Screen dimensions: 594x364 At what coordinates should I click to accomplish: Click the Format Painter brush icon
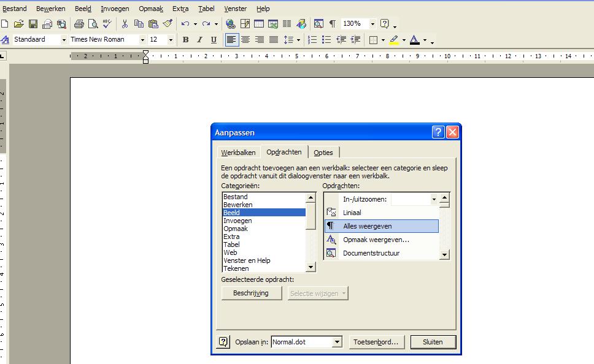(x=168, y=24)
